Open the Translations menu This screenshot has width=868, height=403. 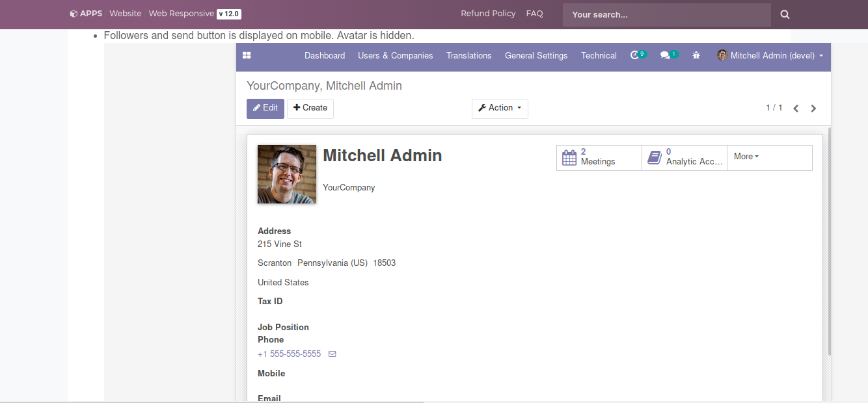coord(469,56)
